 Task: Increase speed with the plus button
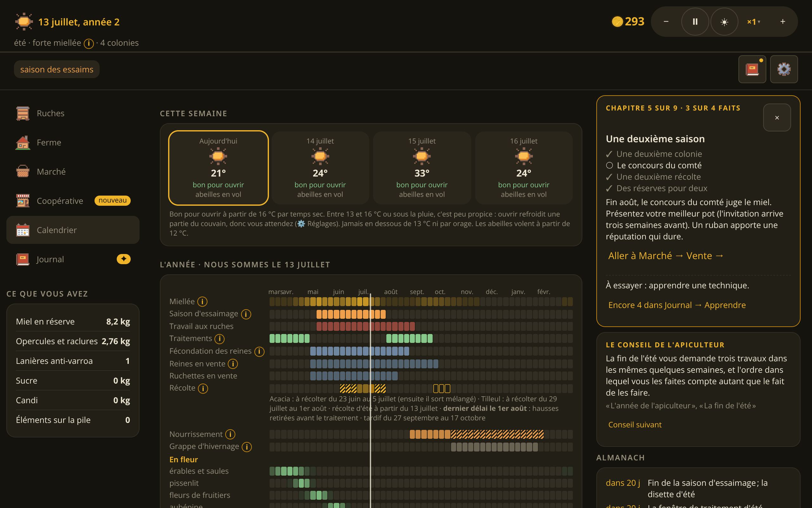[783, 22]
